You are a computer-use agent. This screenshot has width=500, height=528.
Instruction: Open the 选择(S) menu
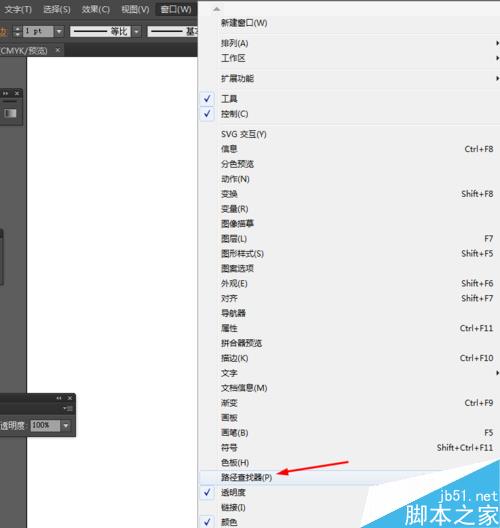click(57, 9)
